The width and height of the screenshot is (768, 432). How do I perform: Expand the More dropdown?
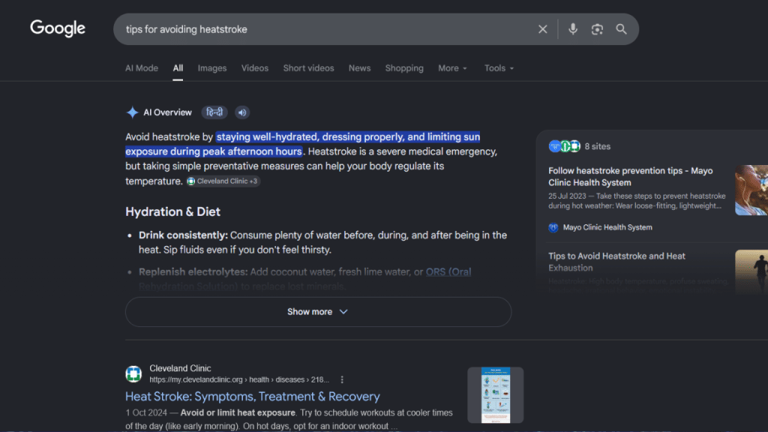[453, 68]
